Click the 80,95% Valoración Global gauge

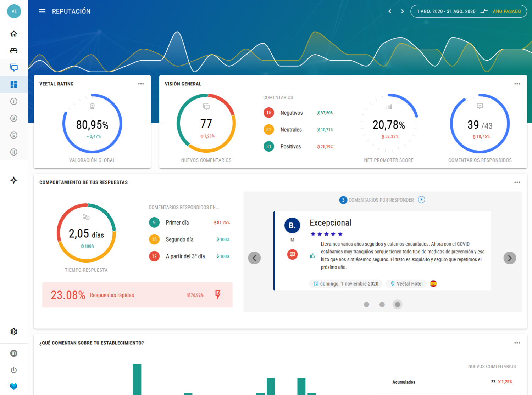[92, 123]
